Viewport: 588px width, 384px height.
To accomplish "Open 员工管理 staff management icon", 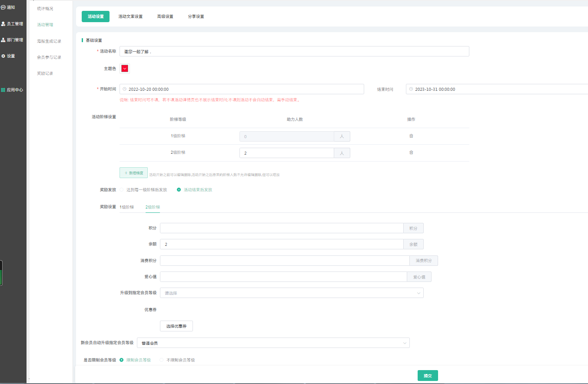I will 3,24.
